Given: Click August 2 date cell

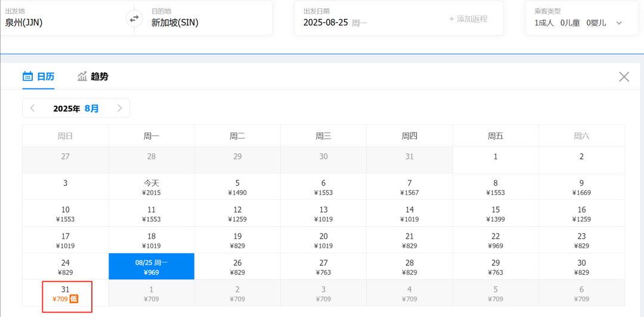Looking at the screenshot, I should point(581,160).
